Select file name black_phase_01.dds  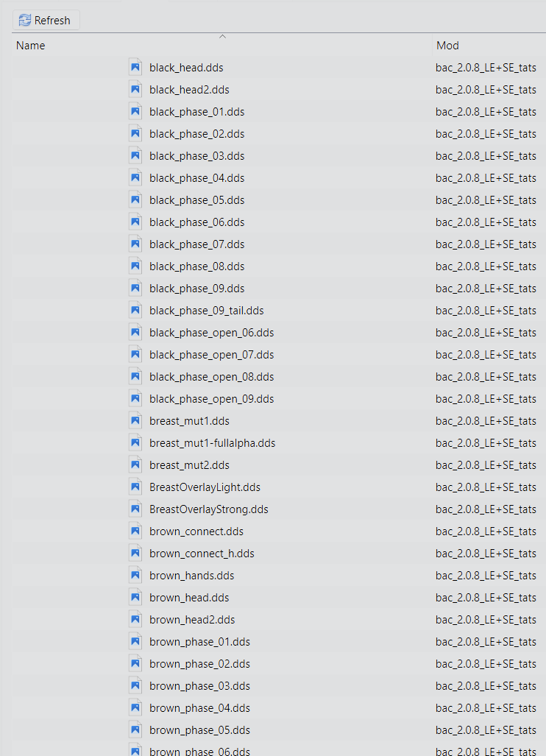click(x=197, y=112)
